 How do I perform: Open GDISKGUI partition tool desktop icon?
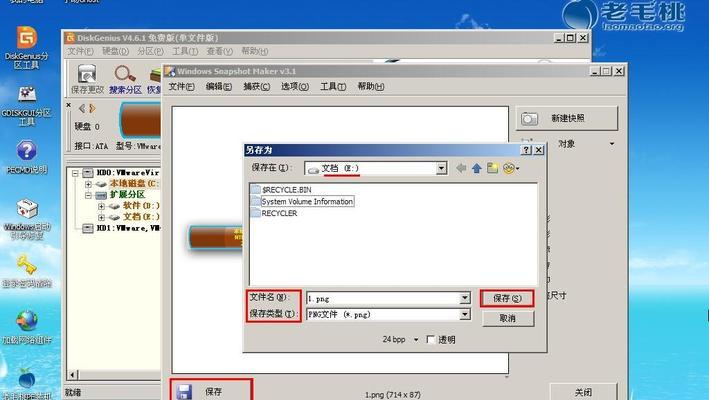point(27,105)
